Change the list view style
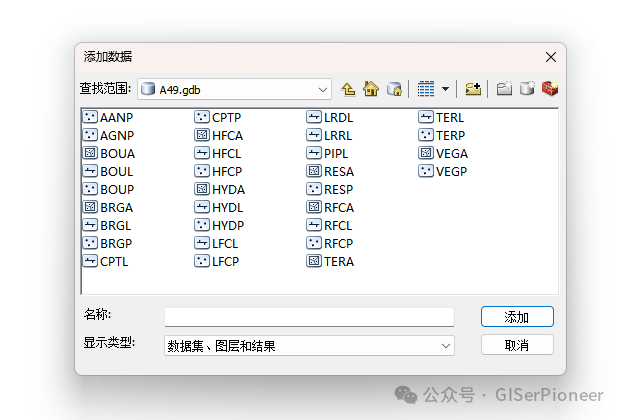Screen dimensions: 623x420 coord(426,89)
